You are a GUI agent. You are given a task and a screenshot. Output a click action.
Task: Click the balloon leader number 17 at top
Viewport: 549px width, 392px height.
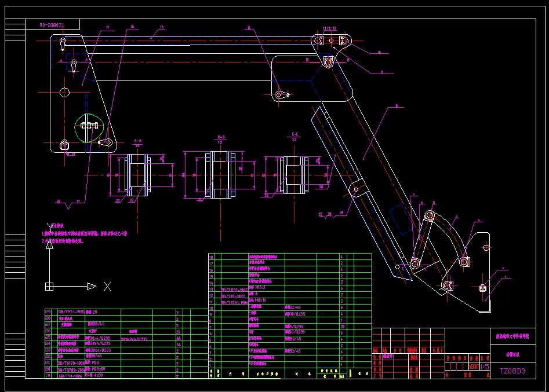click(x=107, y=27)
